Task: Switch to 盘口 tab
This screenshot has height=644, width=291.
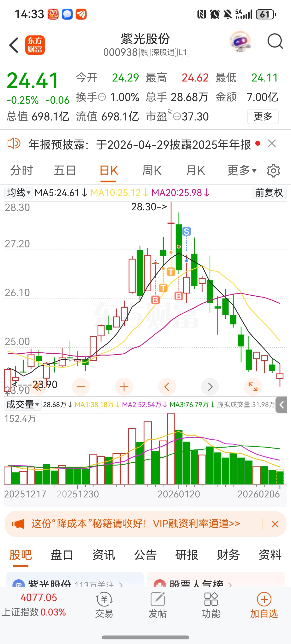Action: click(x=62, y=555)
